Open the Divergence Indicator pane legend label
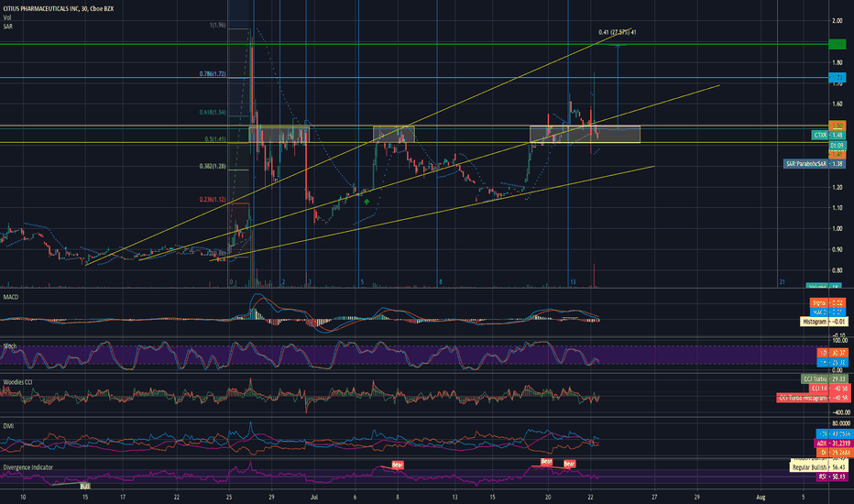Viewport: 854px width, 504px height. [x=27, y=467]
